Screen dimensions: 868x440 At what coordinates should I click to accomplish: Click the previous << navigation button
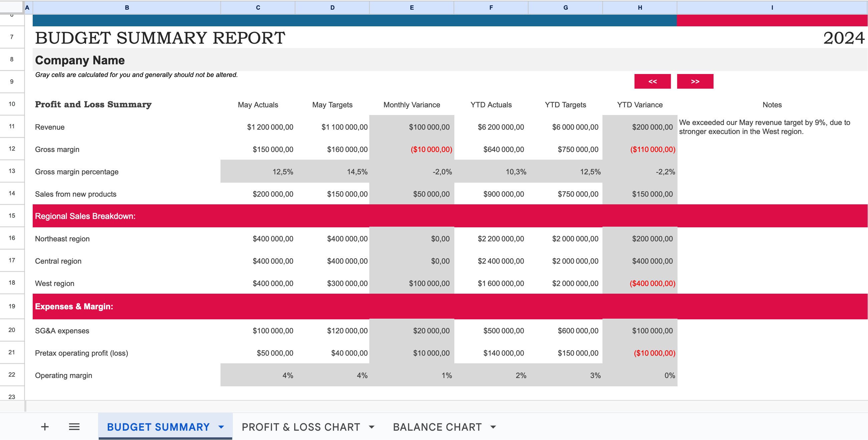click(653, 81)
